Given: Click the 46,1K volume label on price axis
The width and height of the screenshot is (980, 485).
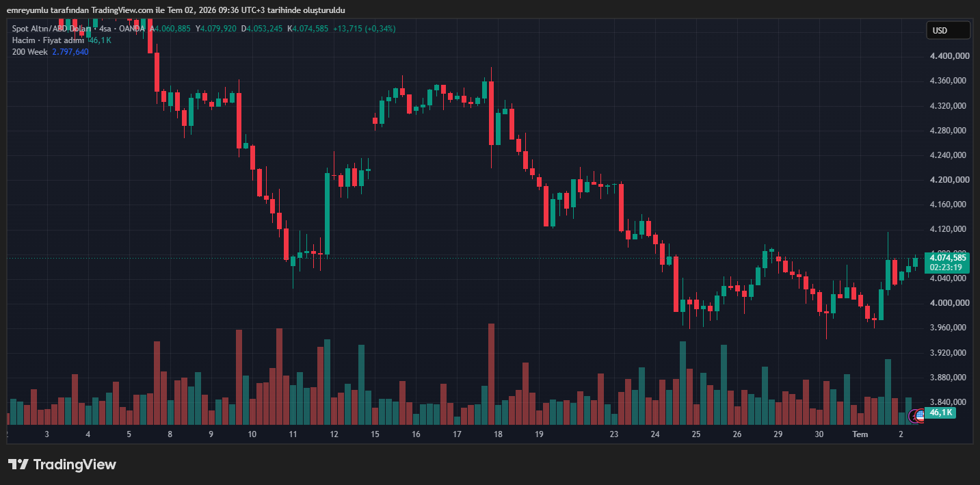Looking at the screenshot, I should click(x=941, y=412).
